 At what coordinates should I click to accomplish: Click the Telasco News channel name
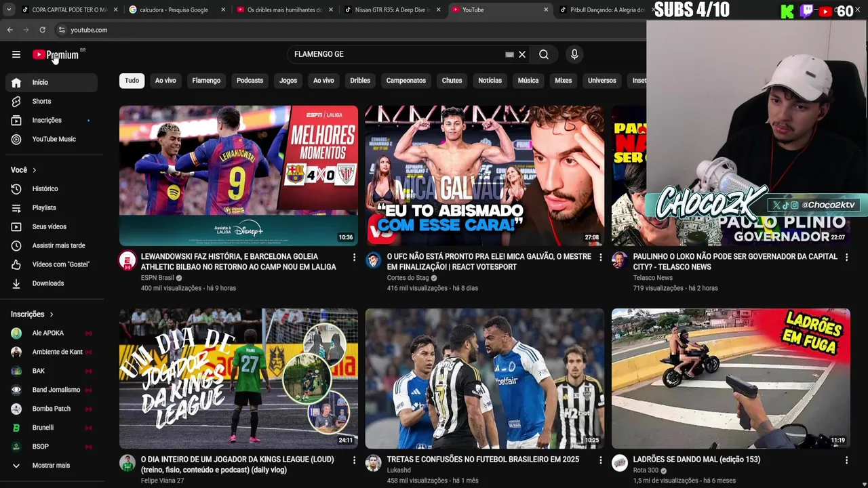point(652,278)
